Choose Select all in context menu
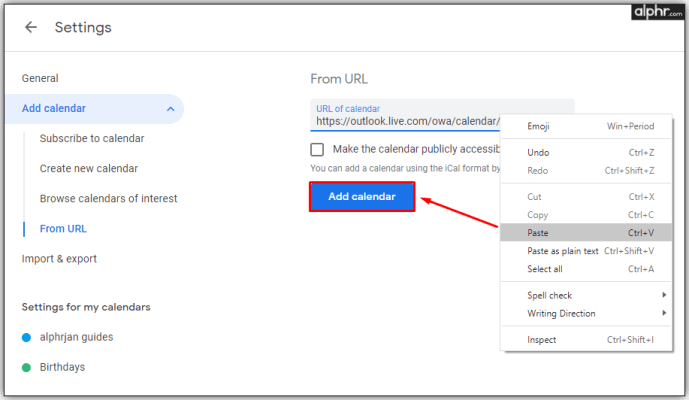Image resolution: width=689 pixels, height=400 pixels. (x=586, y=269)
